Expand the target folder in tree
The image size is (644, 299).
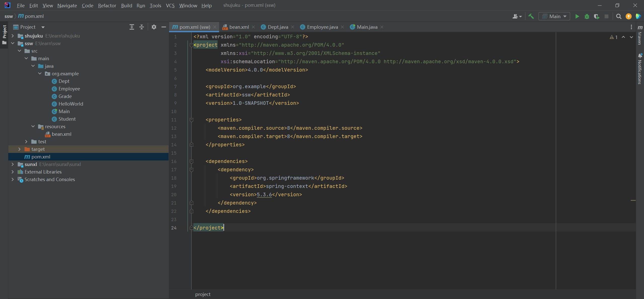click(x=20, y=149)
